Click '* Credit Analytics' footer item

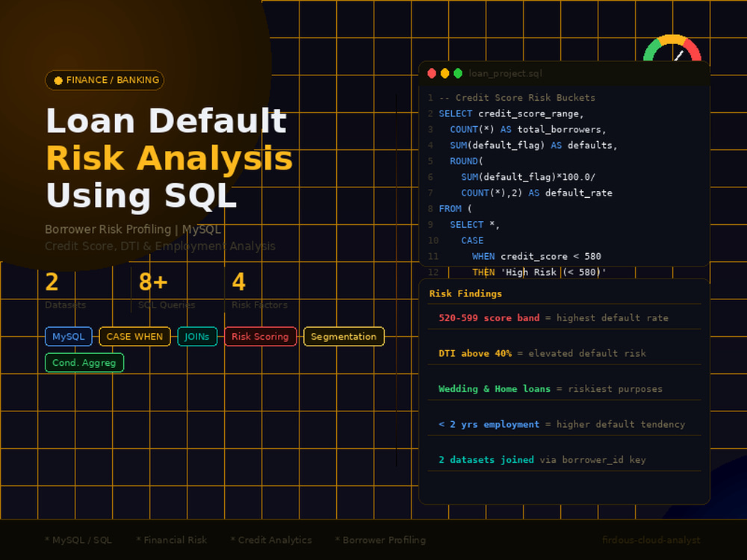pyautogui.click(x=271, y=540)
